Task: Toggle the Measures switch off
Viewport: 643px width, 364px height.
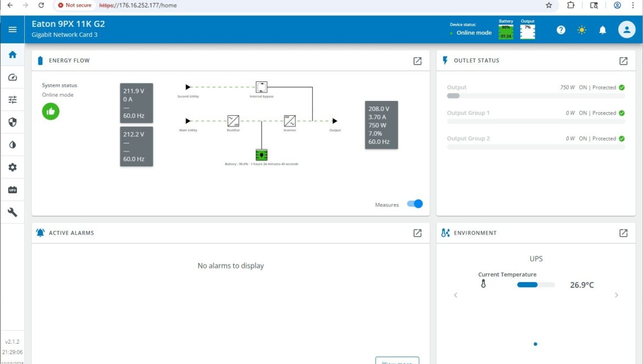Action: point(415,204)
